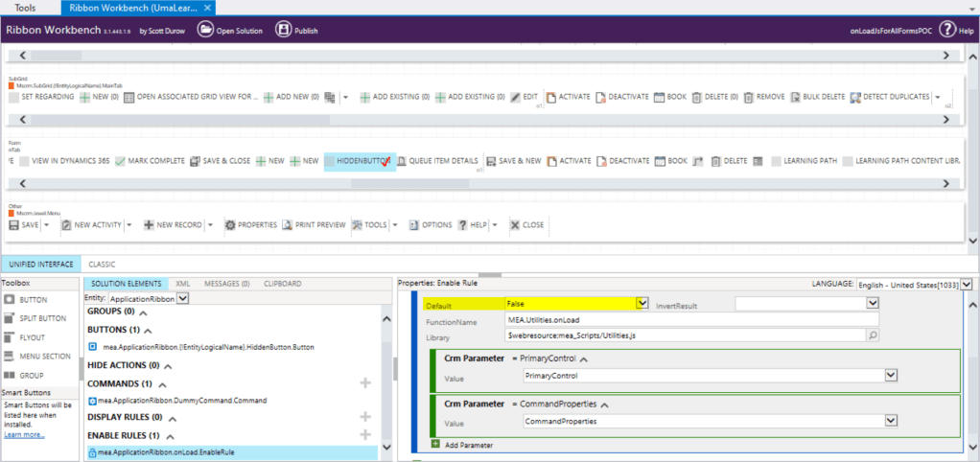The image size is (980, 462).
Task: Click the Properties gear icon in ribbon
Action: 230,225
